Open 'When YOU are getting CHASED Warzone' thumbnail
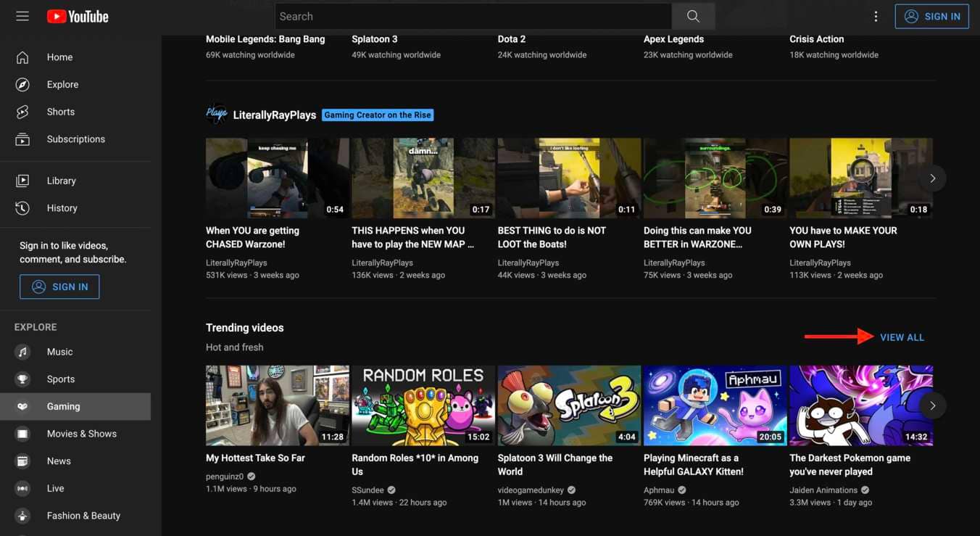980x536 pixels. pyautogui.click(x=278, y=178)
